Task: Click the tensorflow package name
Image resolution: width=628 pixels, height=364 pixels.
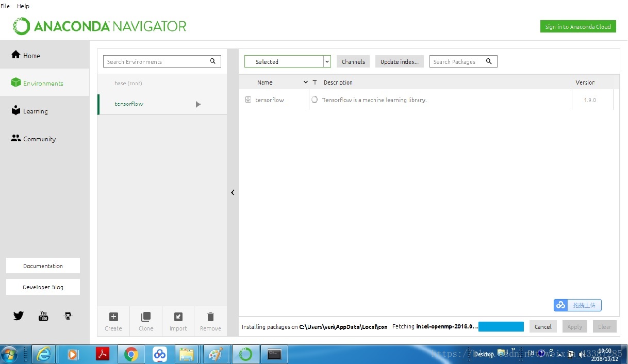Action: pyautogui.click(x=270, y=100)
